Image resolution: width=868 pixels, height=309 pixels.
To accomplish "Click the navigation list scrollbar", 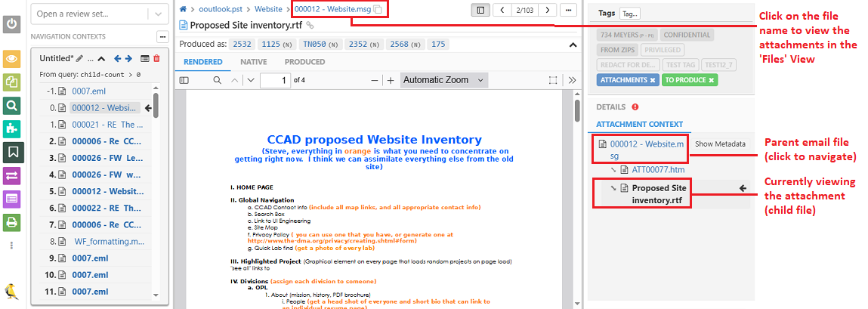I will pyautogui.click(x=156, y=105).
